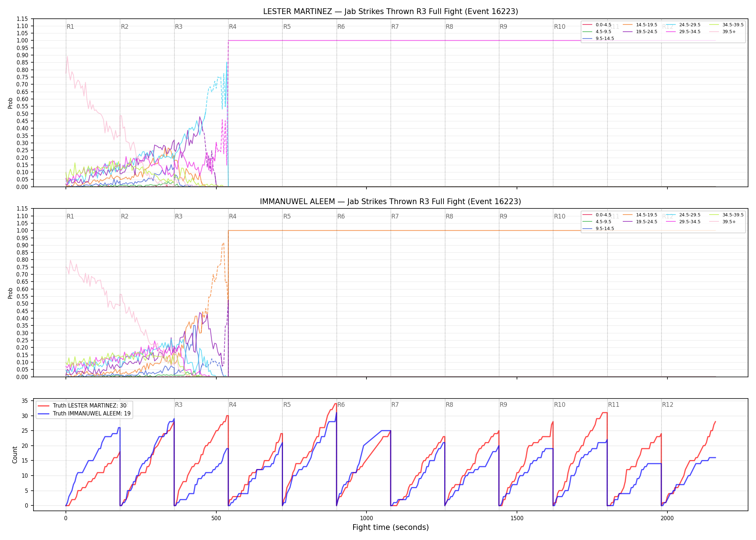This screenshot has height=540, width=756.
Task: Click the '1.00' y-tick of the Martinez chart
Action: pyautogui.click(x=22, y=41)
